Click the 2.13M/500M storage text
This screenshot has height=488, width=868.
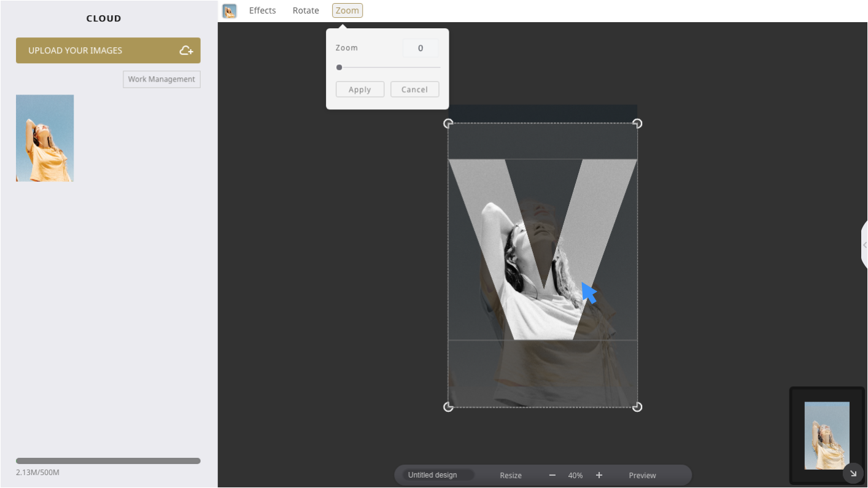pyautogui.click(x=37, y=473)
